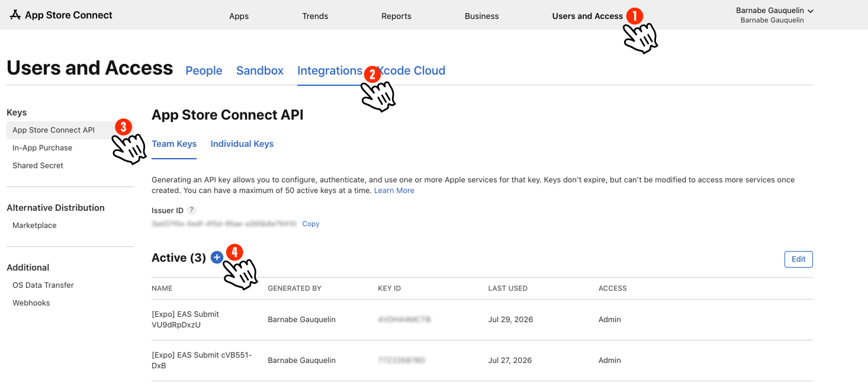The width and height of the screenshot is (868, 389).
Task: Switch to the Integrations tab
Action: pyautogui.click(x=330, y=70)
